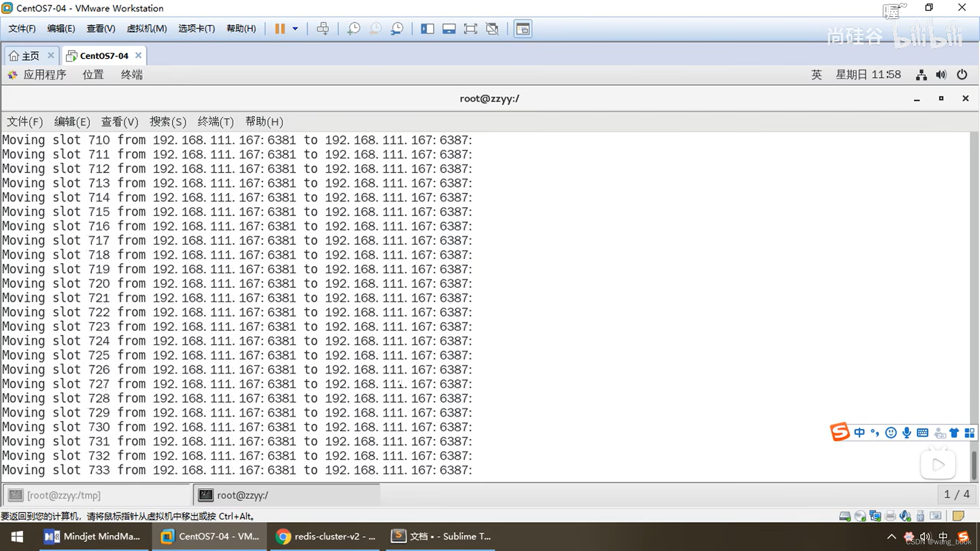Toggle the library sidebar view
The image size is (980, 551).
tap(427, 29)
